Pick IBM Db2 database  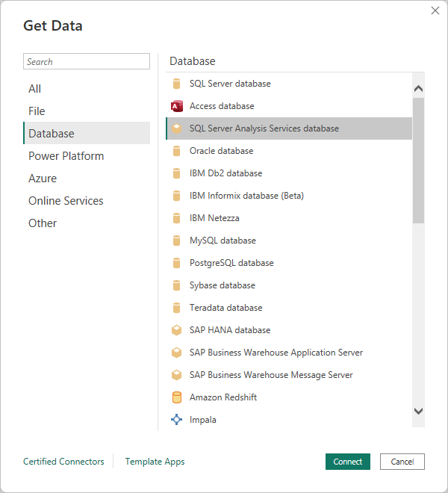tap(289, 173)
